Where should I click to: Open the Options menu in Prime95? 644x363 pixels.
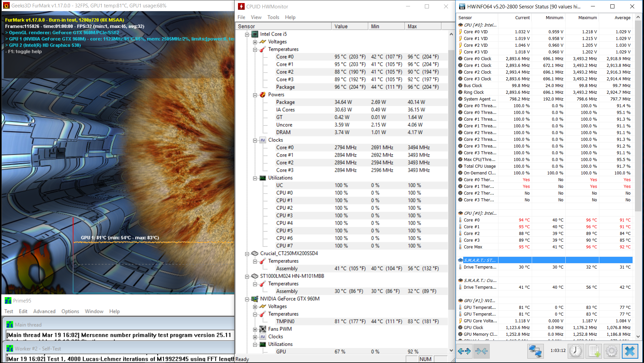coord(70,311)
